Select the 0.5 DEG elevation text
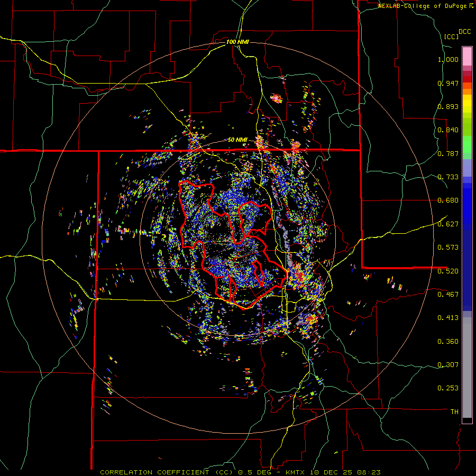The image size is (476, 476). click(254, 472)
